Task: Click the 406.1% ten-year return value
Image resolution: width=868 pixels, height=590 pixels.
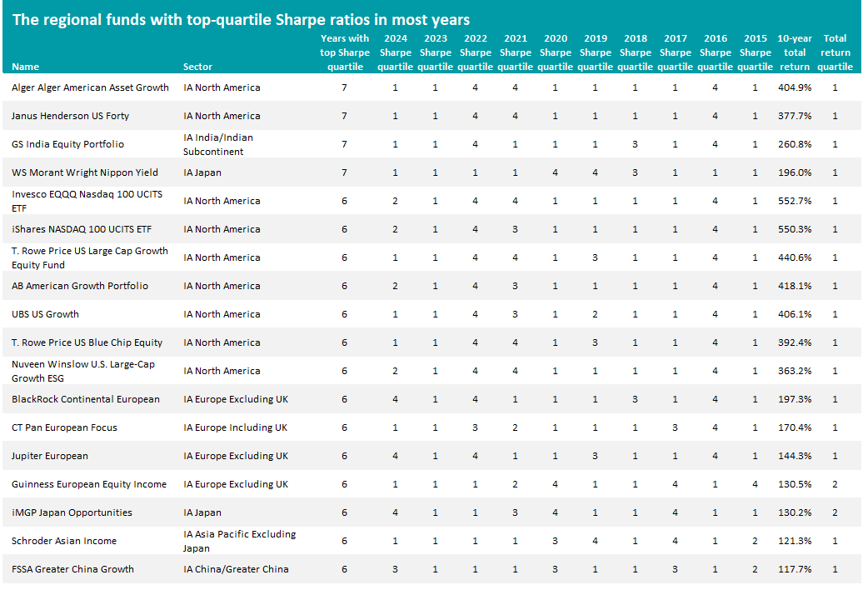Action: (795, 314)
